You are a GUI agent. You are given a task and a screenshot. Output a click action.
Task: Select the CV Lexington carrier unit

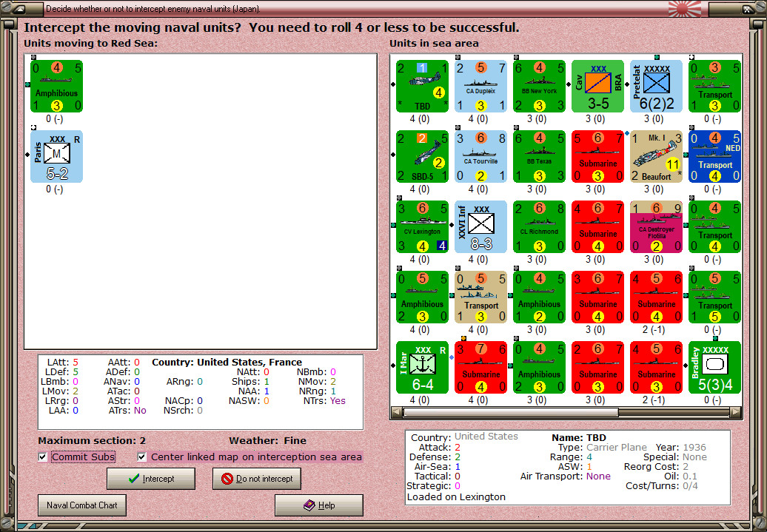pyautogui.click(x=422, y=227)
